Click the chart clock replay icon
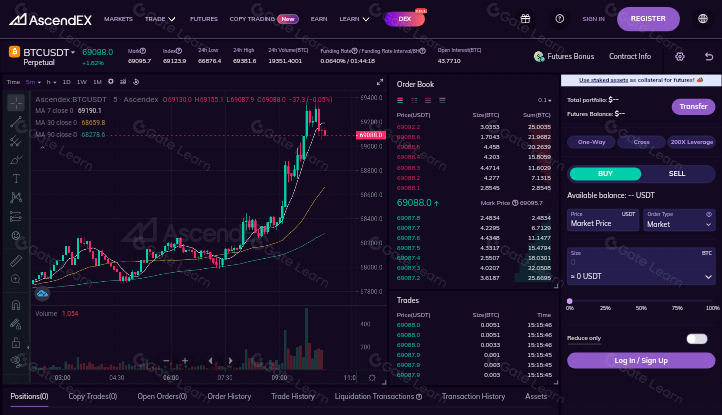The image size is (722, 415). 136,82
